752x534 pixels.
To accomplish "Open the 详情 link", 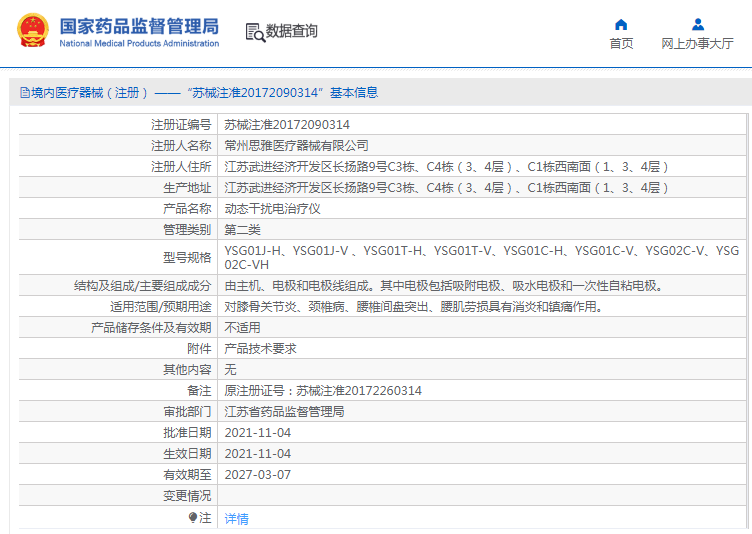I will (x=236, y=519).
